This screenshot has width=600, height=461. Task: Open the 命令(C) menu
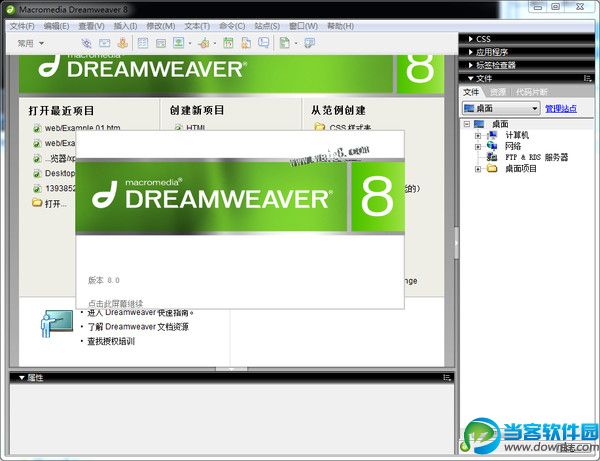coord(232,26)
